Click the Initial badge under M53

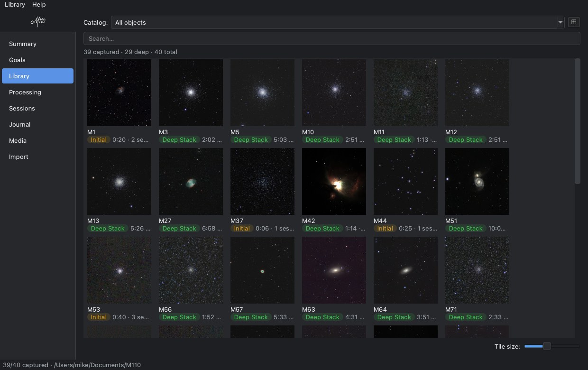tap(99, 317)
